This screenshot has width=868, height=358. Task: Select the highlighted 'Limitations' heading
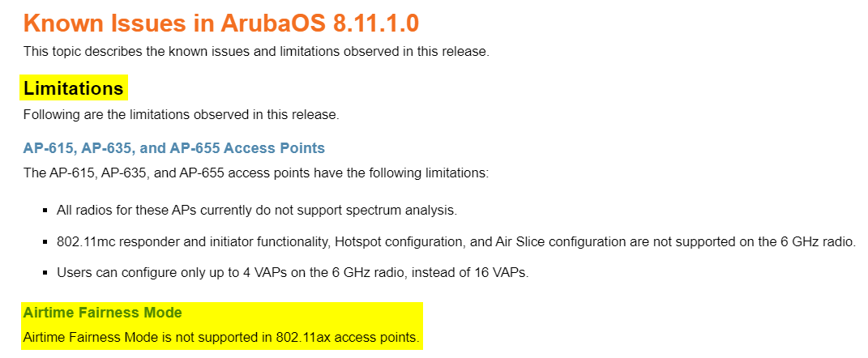tap(74, 87)
